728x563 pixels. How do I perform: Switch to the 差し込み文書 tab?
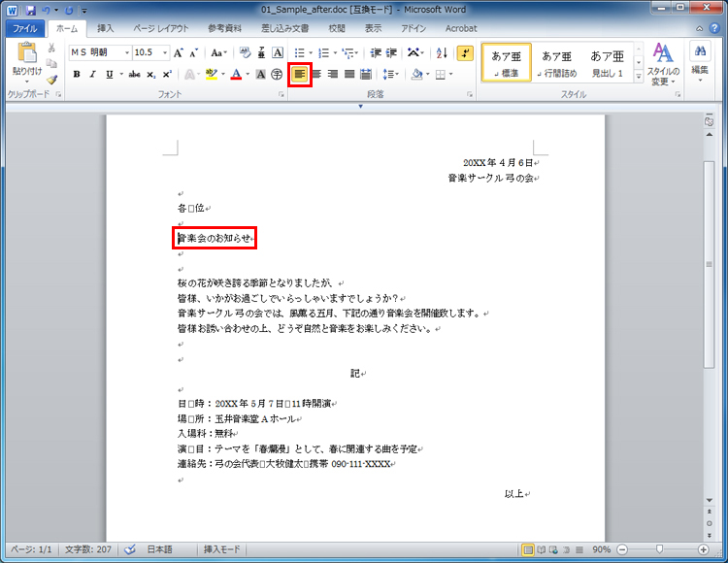[x=284, y=28]
